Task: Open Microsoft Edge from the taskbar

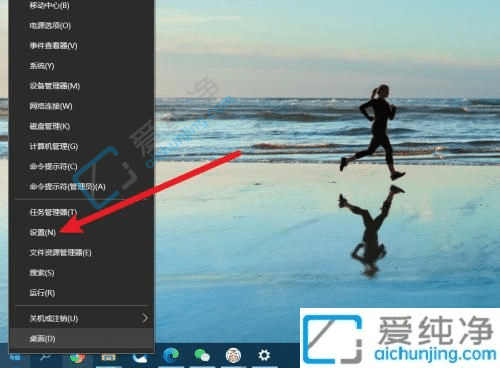Action: coord(171,355)
